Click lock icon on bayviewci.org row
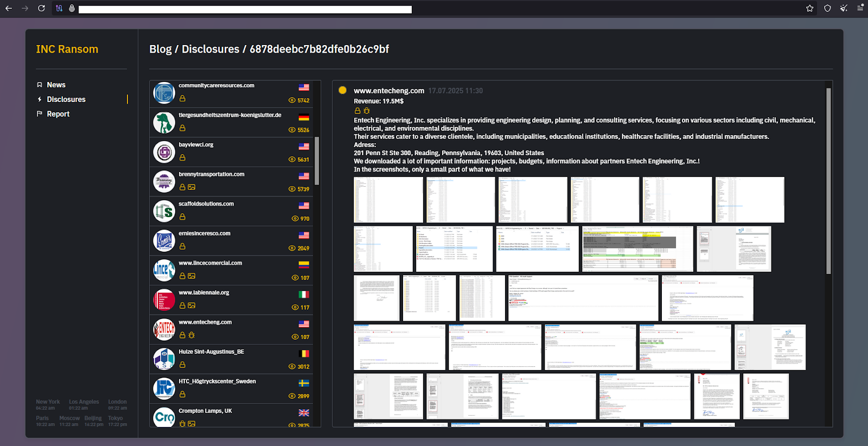This screenshot has height=446, width=868. [182, 157]
